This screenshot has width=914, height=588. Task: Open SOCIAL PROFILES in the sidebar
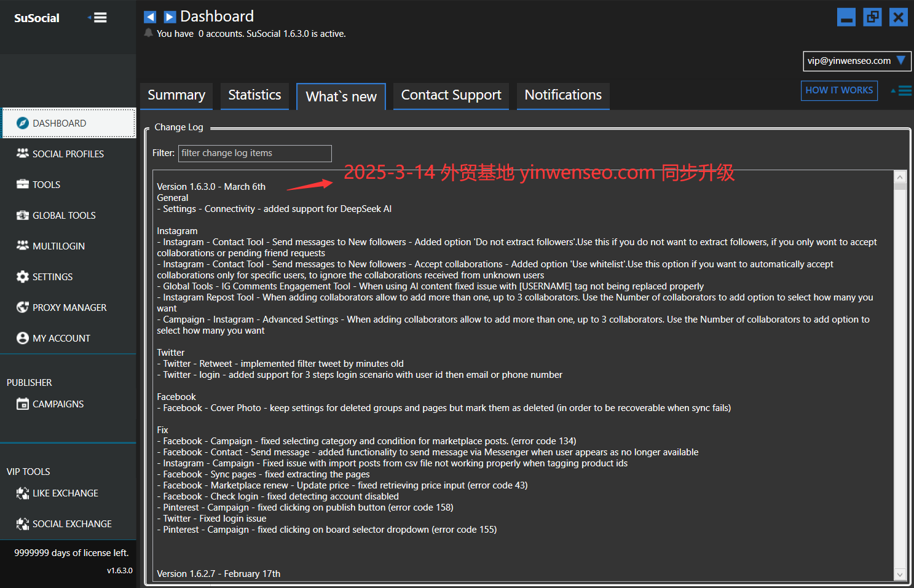pyautogui.click(x=69, y=154)
